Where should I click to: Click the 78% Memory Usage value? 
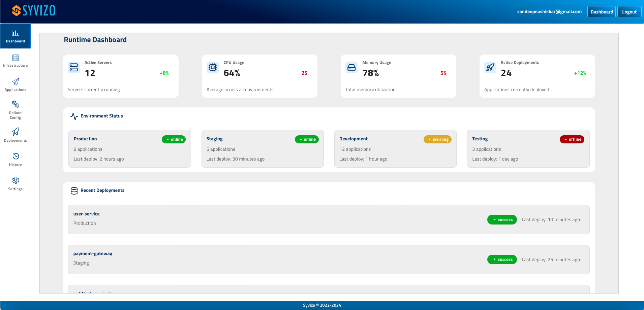[371, 73]
